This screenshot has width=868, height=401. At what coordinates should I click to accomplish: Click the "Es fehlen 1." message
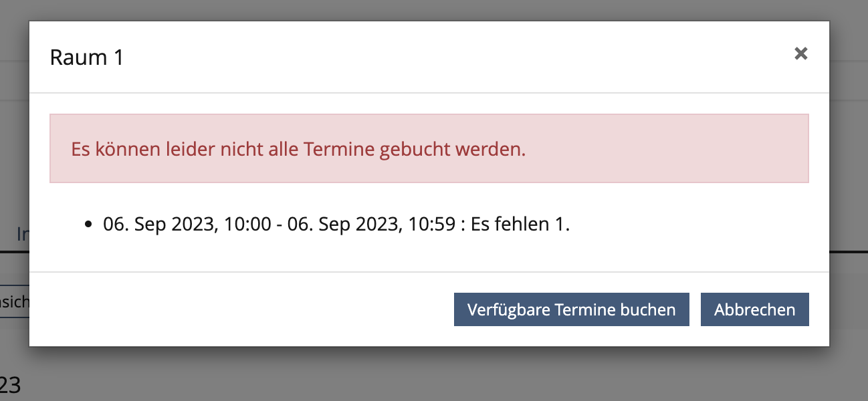520,225
